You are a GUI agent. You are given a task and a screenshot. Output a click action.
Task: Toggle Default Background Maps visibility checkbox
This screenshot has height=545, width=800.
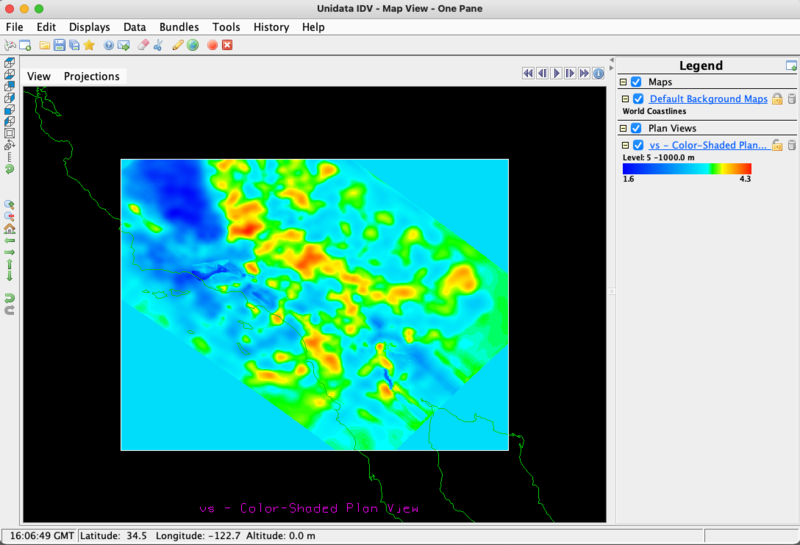pyautogui.click(x=638, y=98)
